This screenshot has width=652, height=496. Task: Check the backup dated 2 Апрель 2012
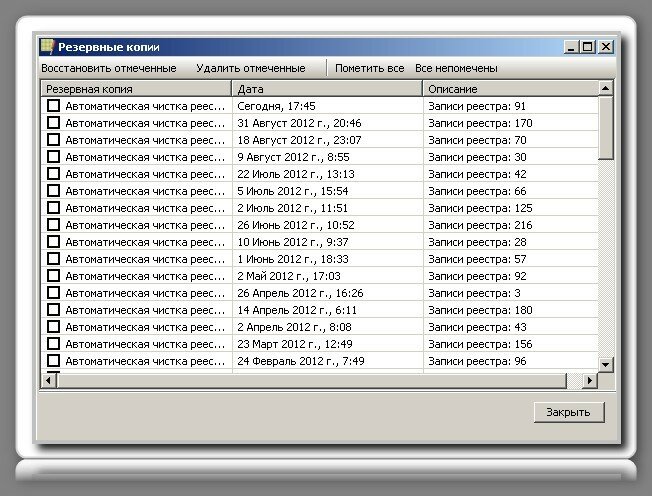pyautogui.click(x=53, y=327)
